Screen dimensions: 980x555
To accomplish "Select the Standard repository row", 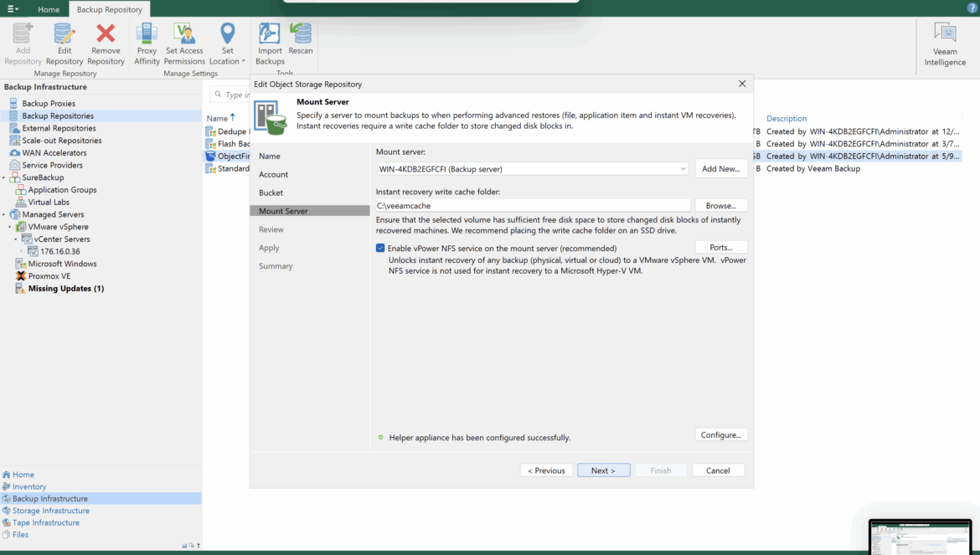I will click(x=228, y=168).
